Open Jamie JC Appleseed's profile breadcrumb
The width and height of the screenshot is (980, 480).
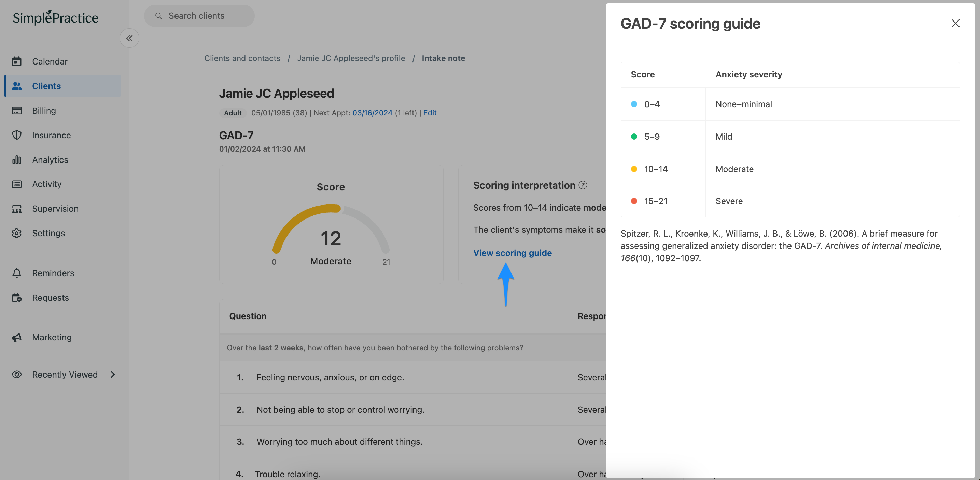[x=351, y=58]
